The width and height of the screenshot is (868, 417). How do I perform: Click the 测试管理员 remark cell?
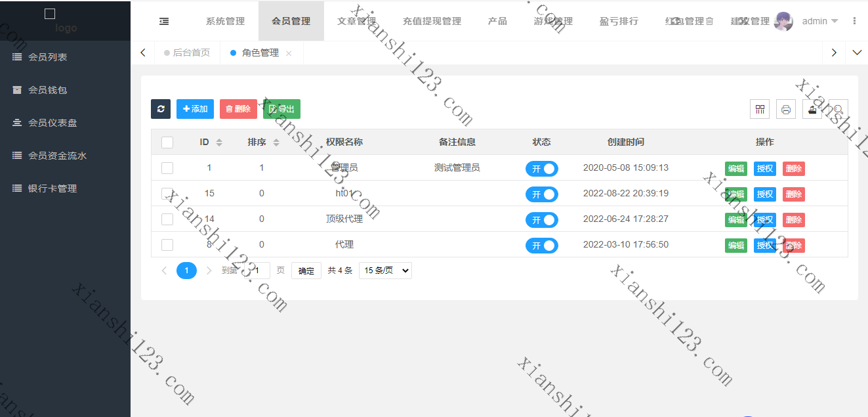457,167
